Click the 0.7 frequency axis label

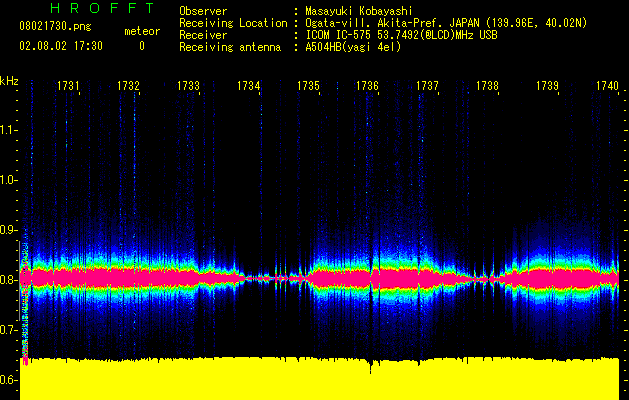coord(9,330)
